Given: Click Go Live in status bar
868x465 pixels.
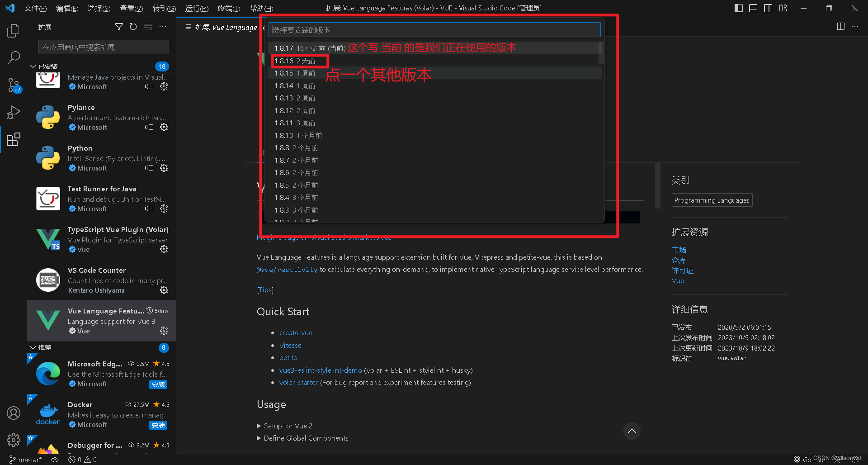Looking at the screenshot, I should click(809, 460).
